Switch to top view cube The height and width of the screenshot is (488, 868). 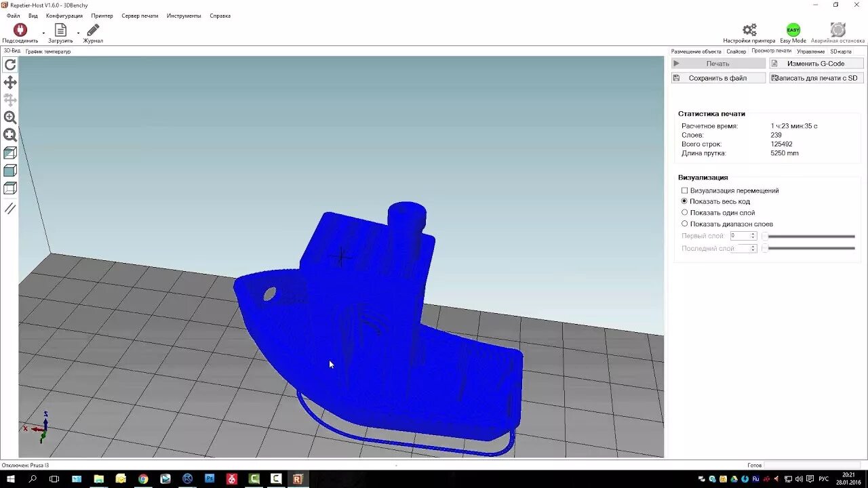(x=10, y=188)
